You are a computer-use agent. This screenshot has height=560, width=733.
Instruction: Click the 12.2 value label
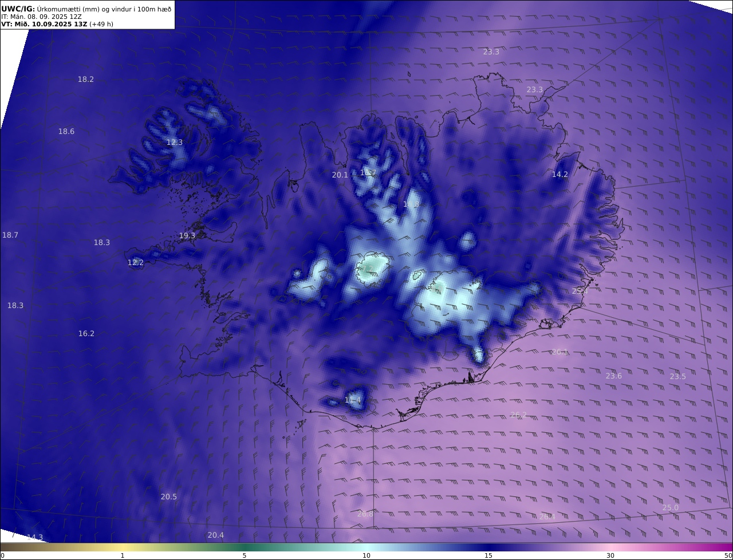coord(136,263)
